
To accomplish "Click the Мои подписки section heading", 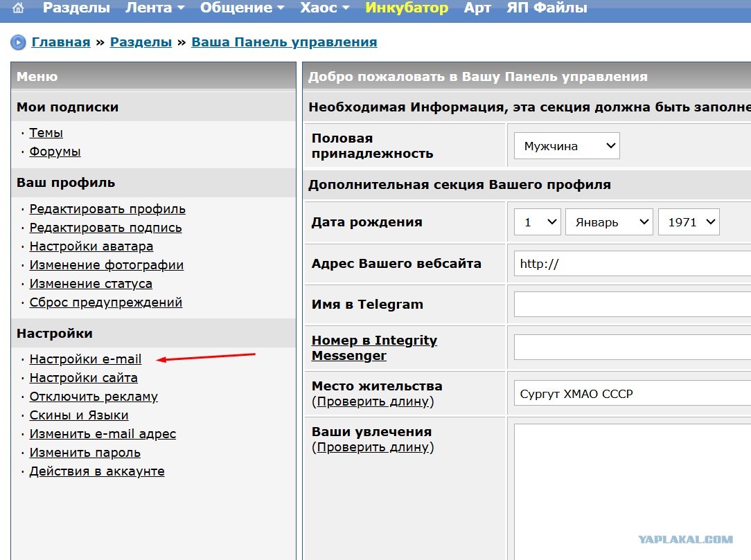I will [67, 107].
